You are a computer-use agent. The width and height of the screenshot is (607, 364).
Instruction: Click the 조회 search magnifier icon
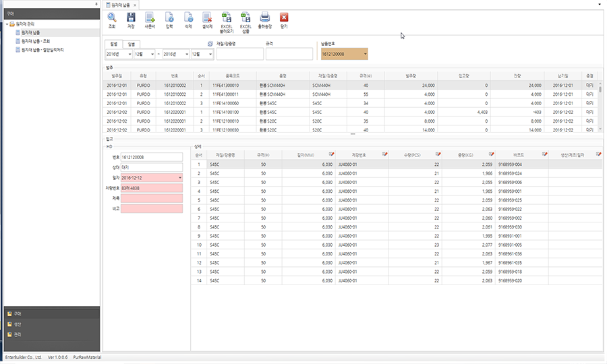(111, 18)
